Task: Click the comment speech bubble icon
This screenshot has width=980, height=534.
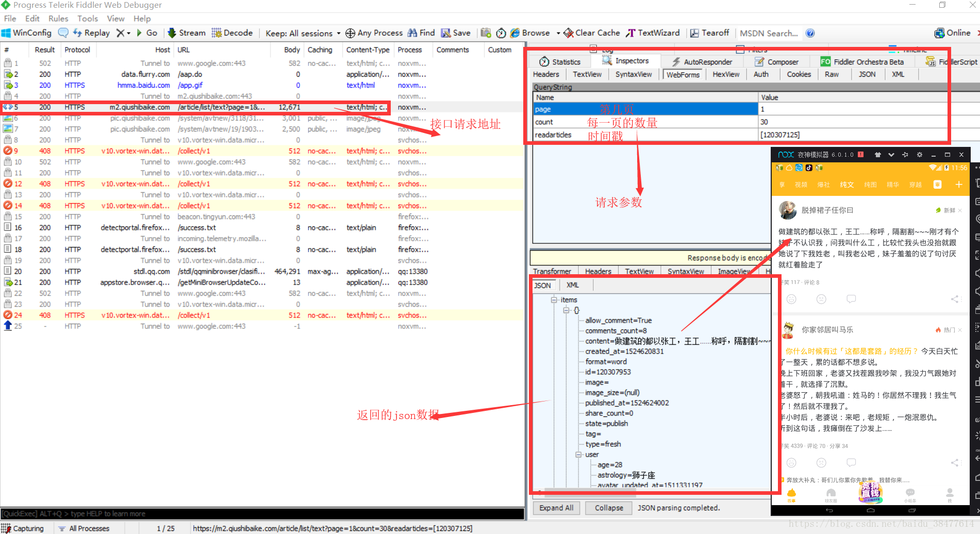Action: click(x=63, y=33)
